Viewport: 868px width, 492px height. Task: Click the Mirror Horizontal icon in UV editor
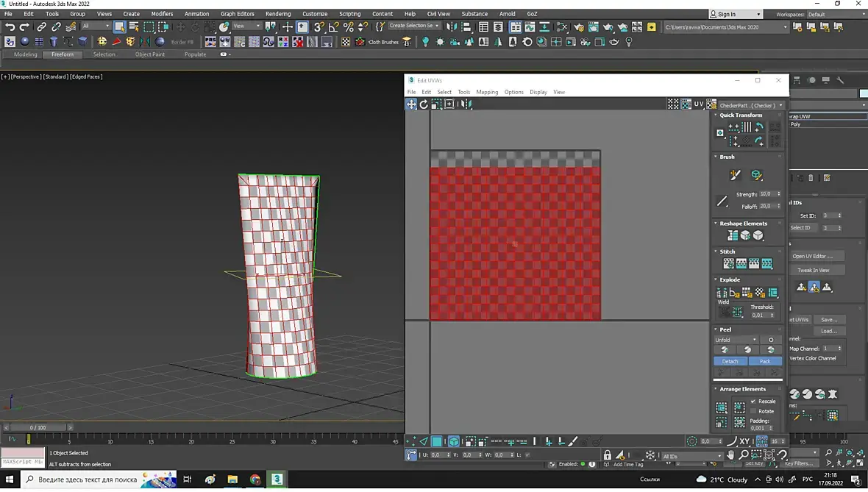[x=466, y=104]
